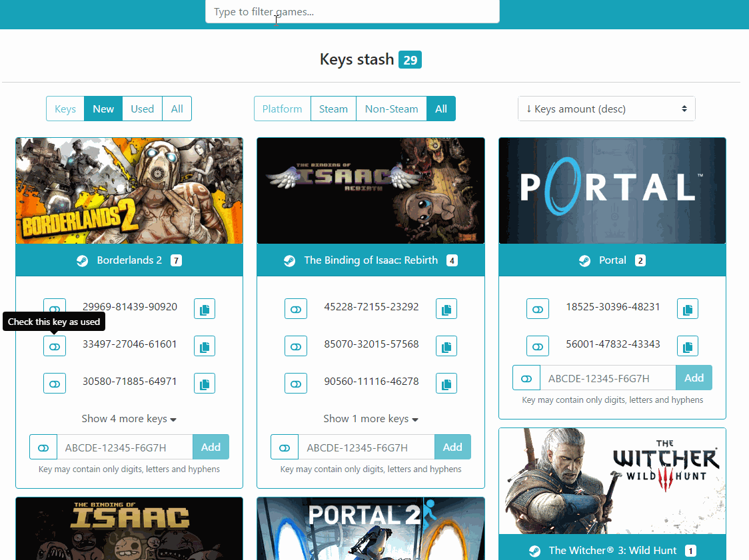The image size is (749, 560).
Task: Copy key 56001-47832-43343
Action: point(688,346)
